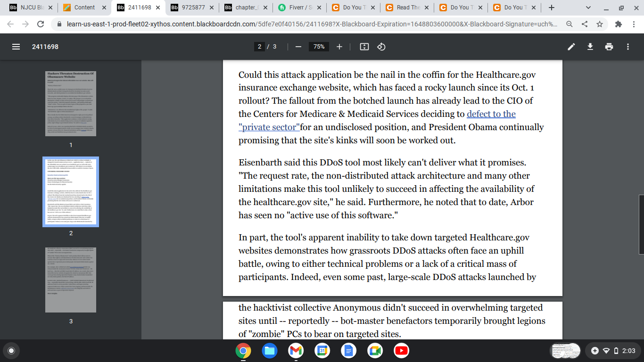
Task: Click the 2411698 document title in the PDF toolbar
Action: (45, 47)
